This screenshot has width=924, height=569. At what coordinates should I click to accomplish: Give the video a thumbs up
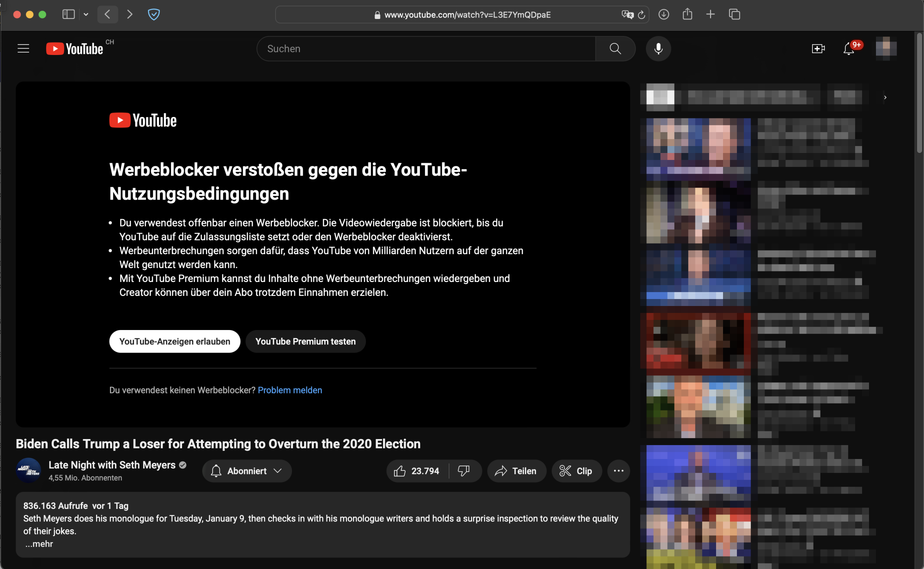400,471
